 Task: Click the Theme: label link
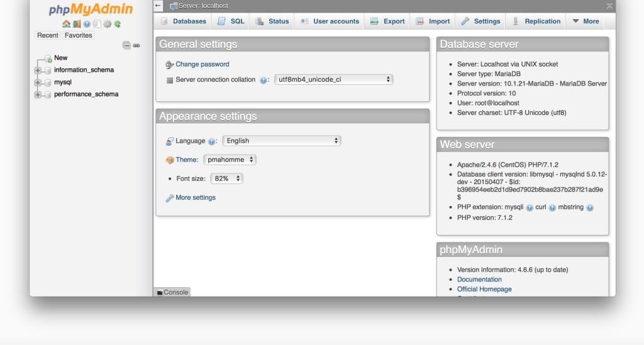(187, 160)
